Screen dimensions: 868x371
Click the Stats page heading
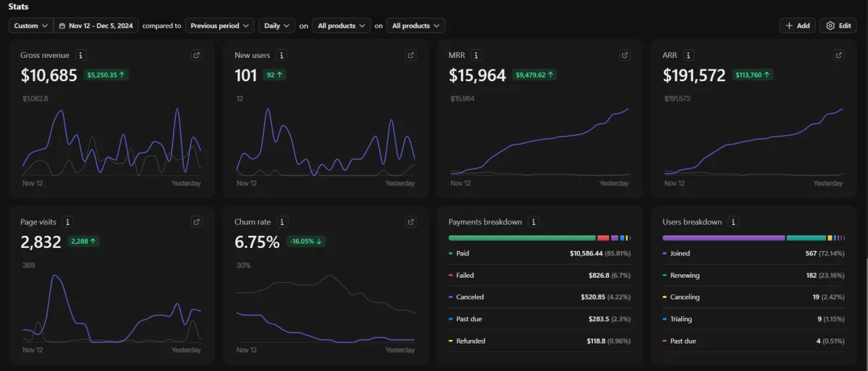(x=19, y=6)
